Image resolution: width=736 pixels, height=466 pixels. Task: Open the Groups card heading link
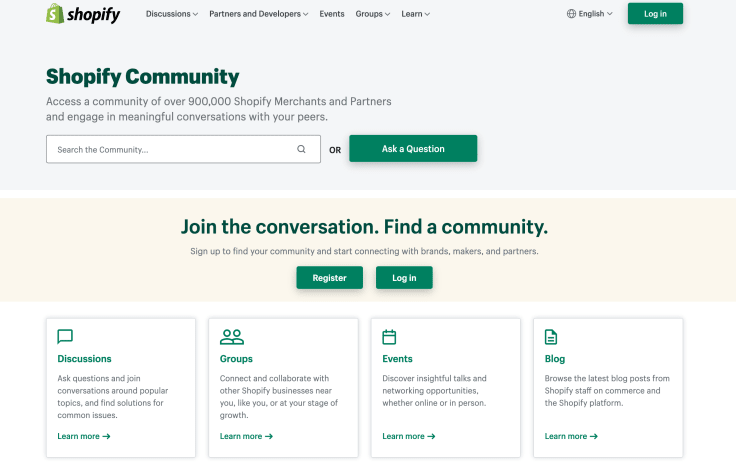tap(236, 359)
